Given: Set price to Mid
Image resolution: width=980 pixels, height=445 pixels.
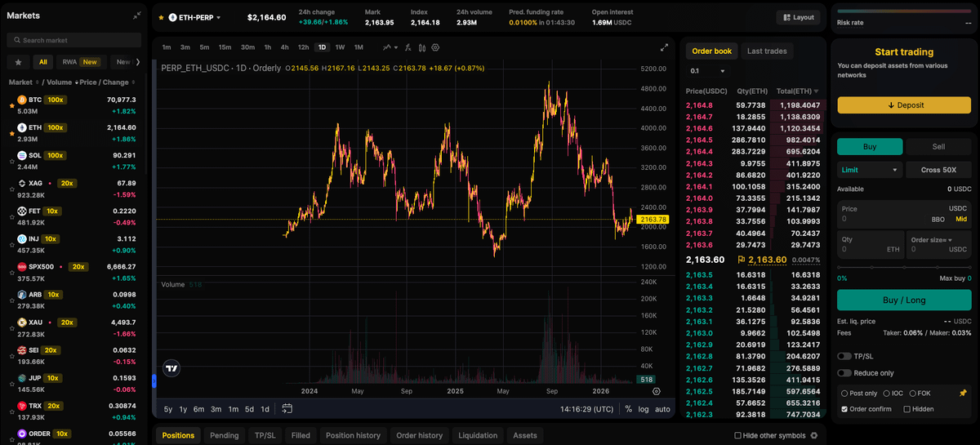Looking at the screenshot, I should (x=961, y=219).
